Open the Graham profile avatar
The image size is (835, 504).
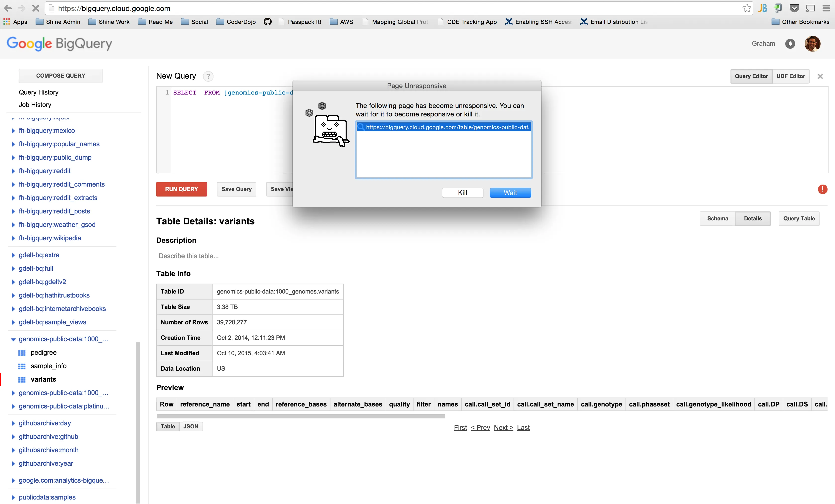point(812,44)
